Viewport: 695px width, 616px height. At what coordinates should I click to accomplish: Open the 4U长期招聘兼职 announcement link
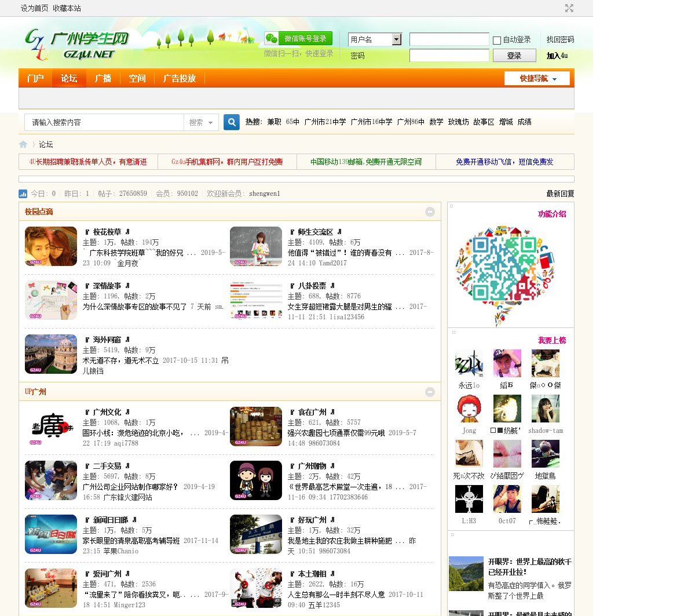point(88,162)
